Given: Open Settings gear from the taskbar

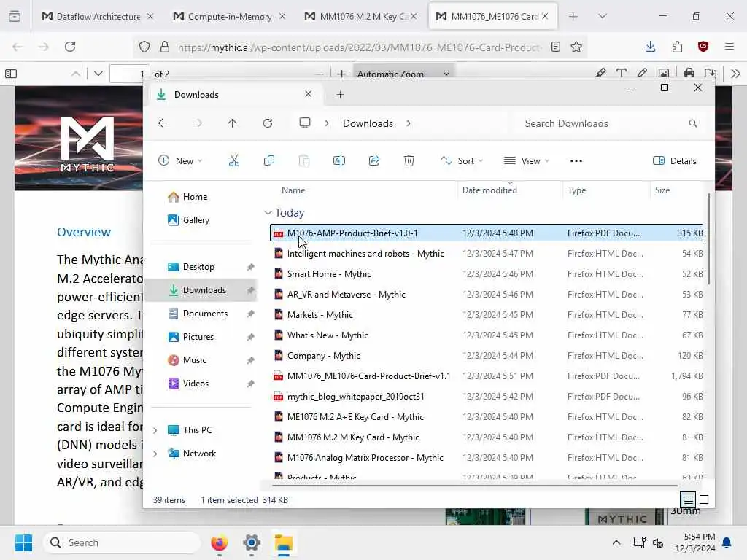Looking at the screenshot, I should [252, 542].
